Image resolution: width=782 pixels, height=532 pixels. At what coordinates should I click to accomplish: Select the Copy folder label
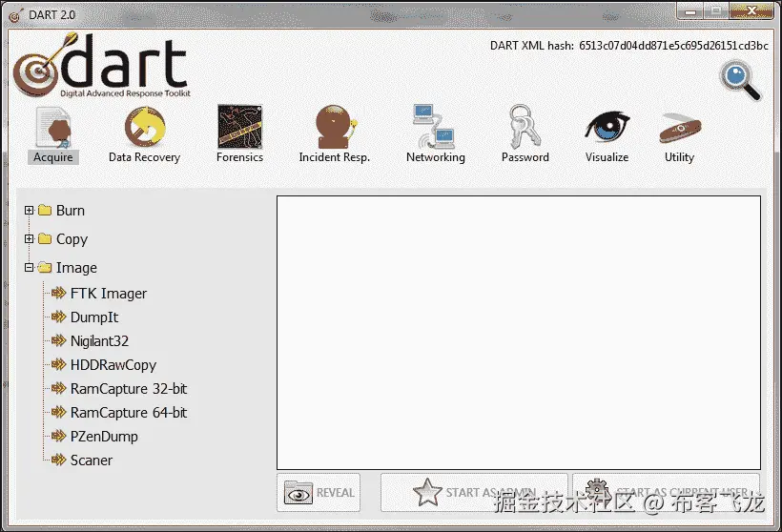coord(72,239)
